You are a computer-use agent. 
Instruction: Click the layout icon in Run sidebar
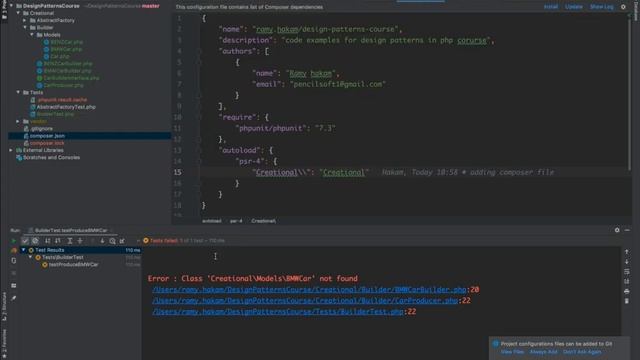pyautogui.click(x=14, y=286)
